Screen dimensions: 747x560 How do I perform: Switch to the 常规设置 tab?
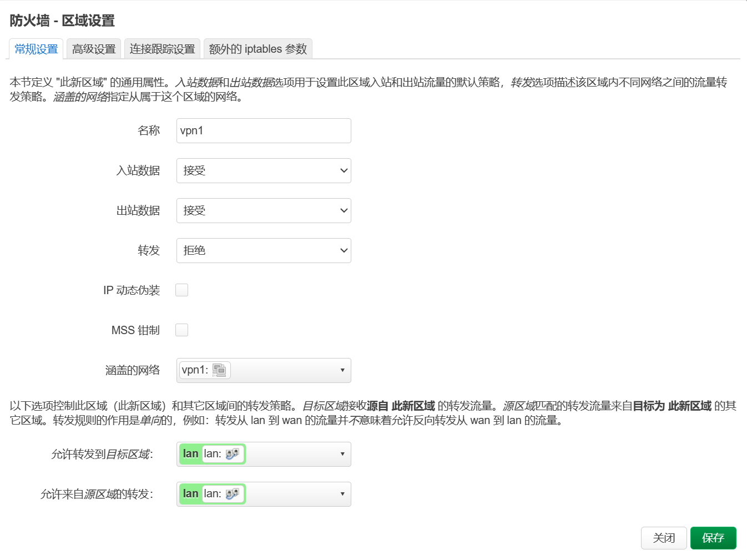36,49
